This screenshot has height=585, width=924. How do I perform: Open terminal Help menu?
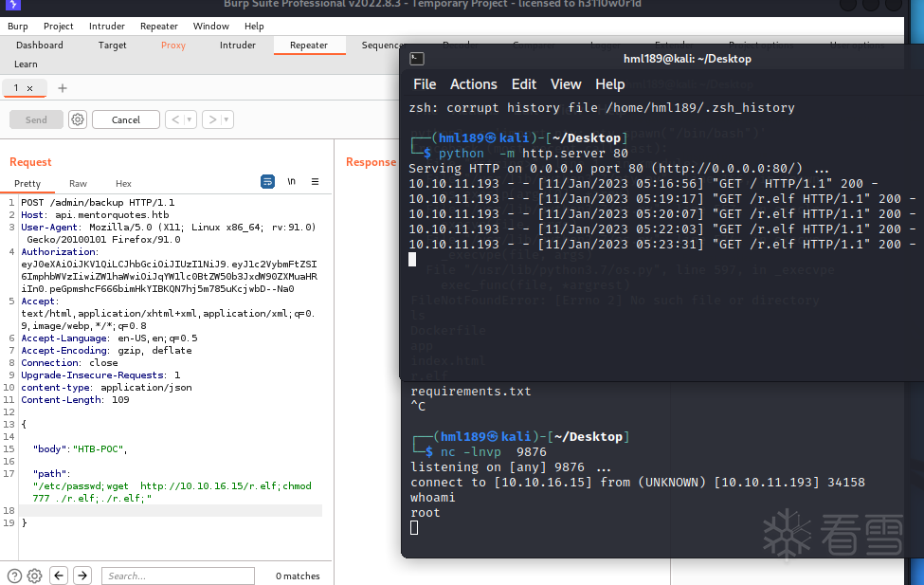[609, 84]
